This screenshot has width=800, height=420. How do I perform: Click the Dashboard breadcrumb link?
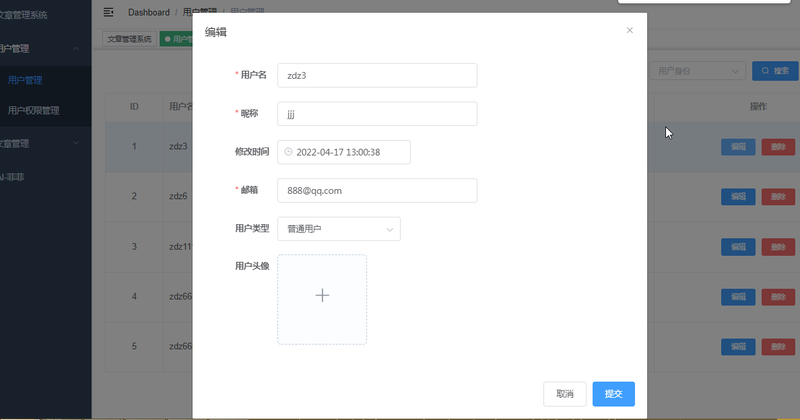point(149,12)
